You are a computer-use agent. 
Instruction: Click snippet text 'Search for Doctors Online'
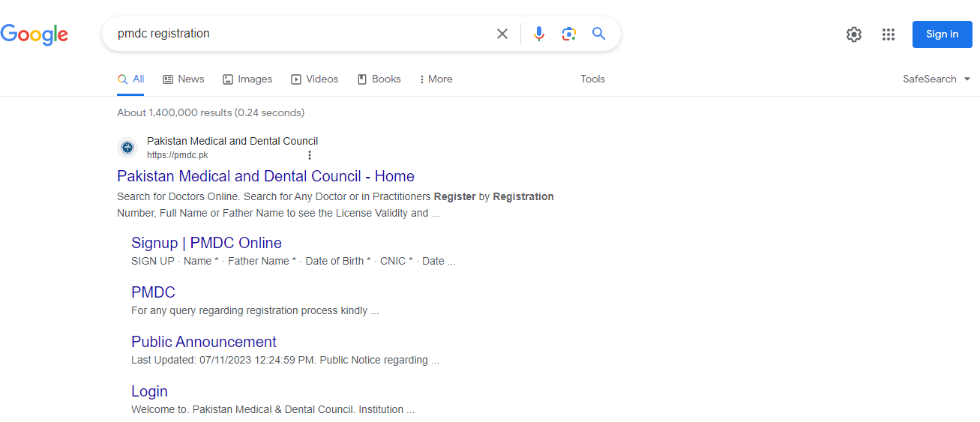[x=178, y=196]
